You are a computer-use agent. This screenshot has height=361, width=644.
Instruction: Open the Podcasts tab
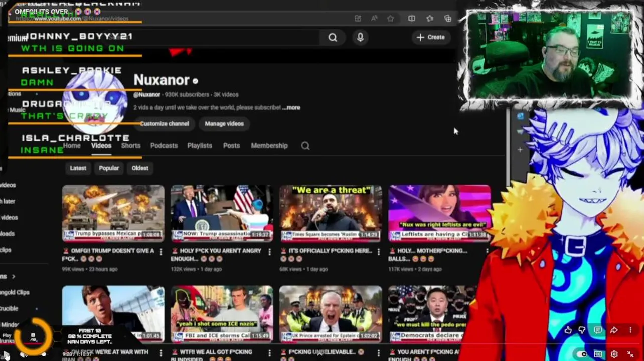point(164,146)
